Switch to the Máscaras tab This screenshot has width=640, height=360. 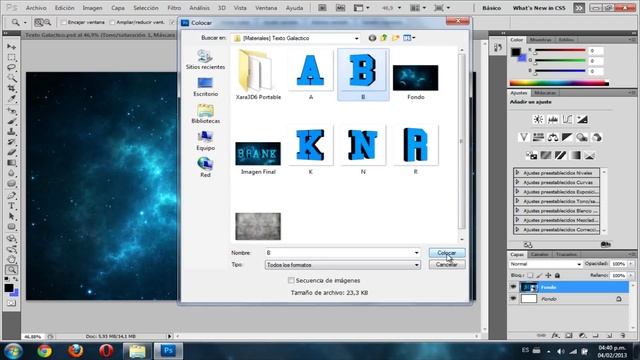545,93
